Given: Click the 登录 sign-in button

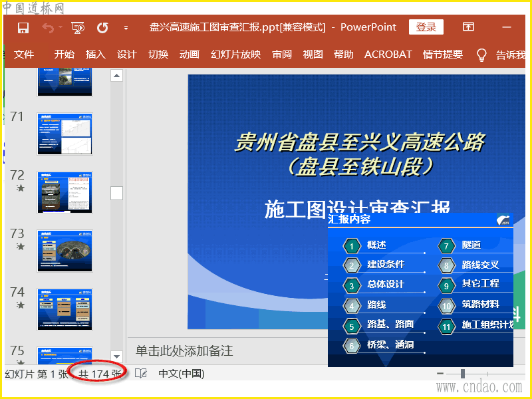Looking at the screenshot, I should click(426, 27).
